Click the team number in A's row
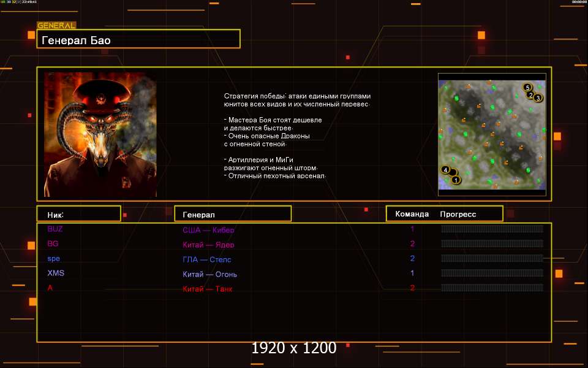The height and width of the screenshot is (368, 588). pyautogui.click(x=412, y=288)
